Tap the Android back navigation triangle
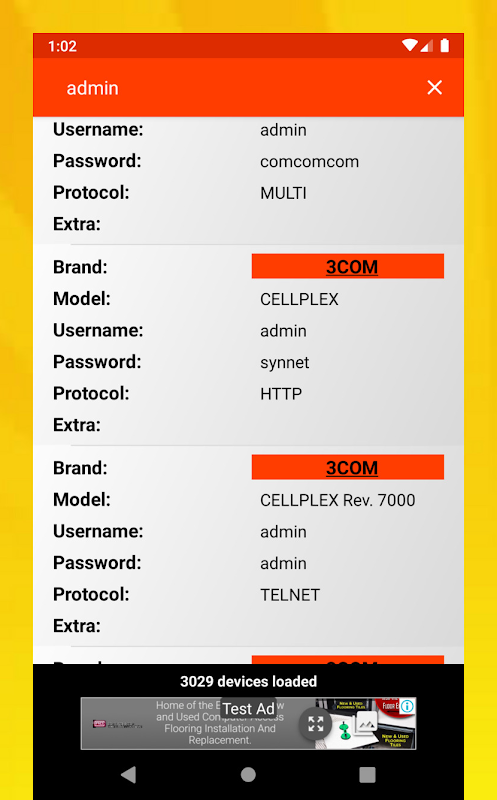The image size is (497, 800). click(129, 774)
